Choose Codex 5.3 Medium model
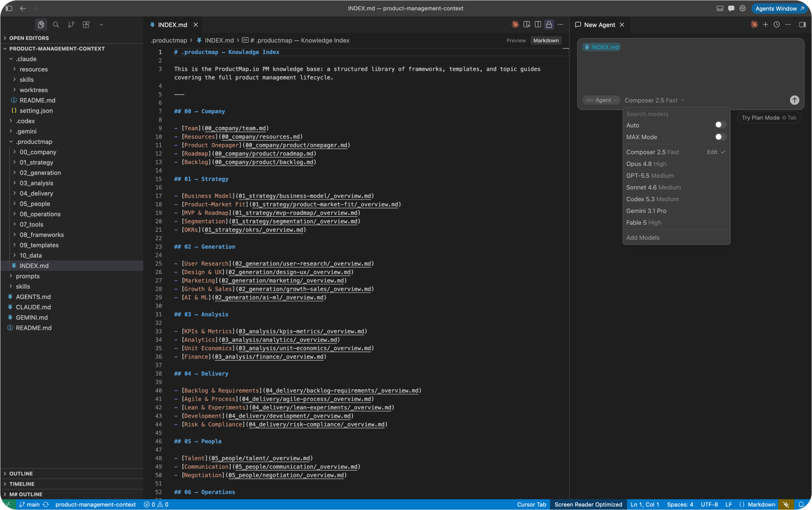Image resolution: width=812 pixels, height=510 pixels. coord(676,199)
